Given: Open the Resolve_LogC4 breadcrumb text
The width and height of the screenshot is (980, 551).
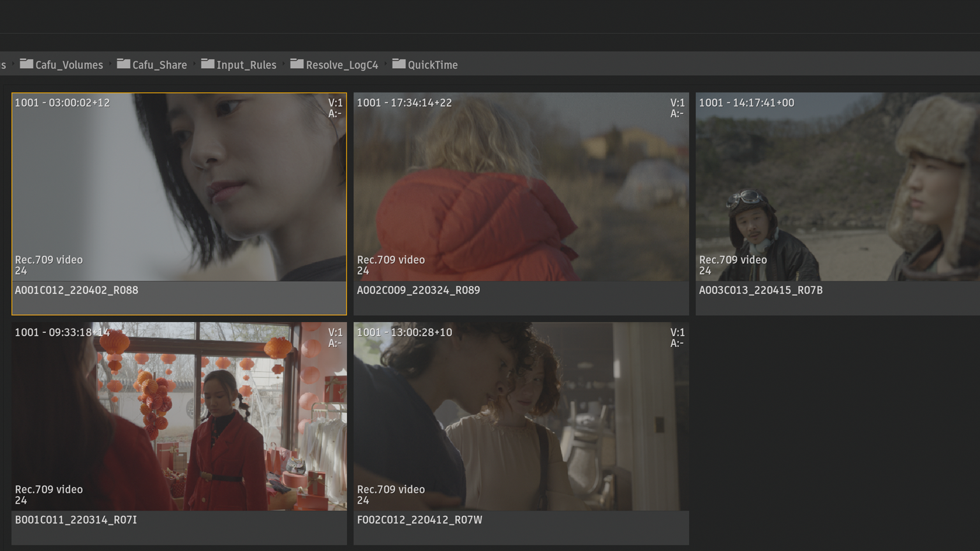Looking at the screenshot, I should click(342, 65).
